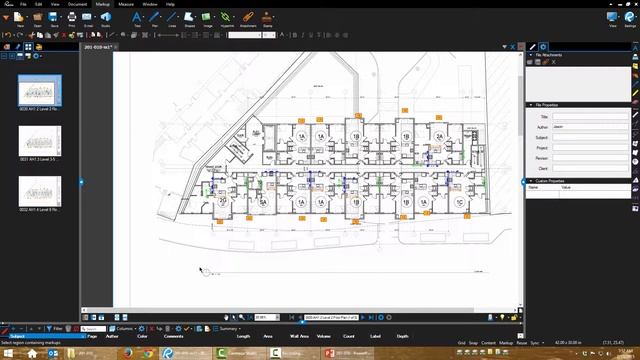
Task: Collapse the File Properties section
Action: tap(531, 105)
